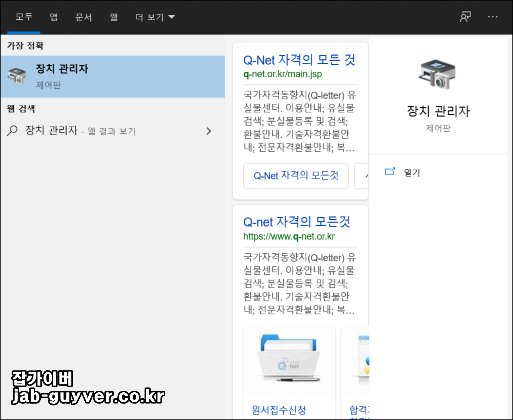Open the Q-Net 자격의 모든 것 headline link
Screen dimensions: 513x420
[x=299, y=60]
